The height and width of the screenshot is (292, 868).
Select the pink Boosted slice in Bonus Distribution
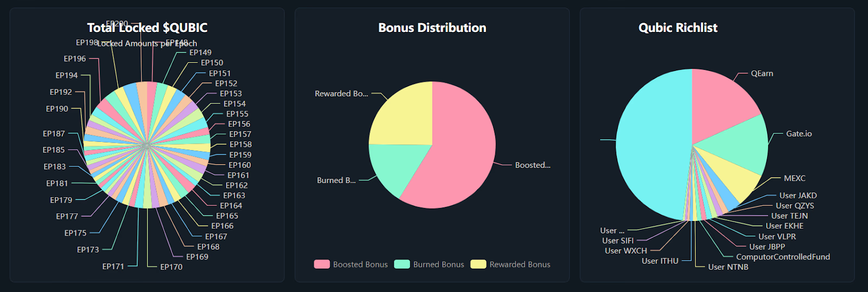coord(461,157)
